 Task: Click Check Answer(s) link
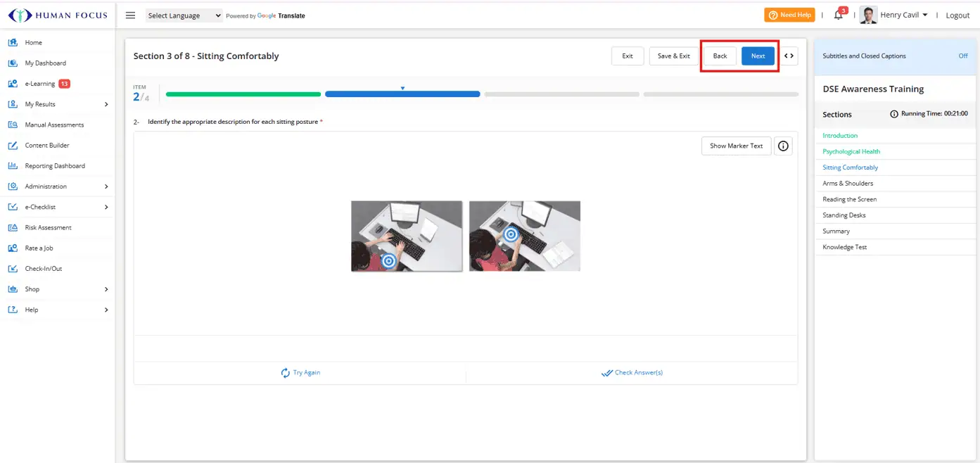632,373
